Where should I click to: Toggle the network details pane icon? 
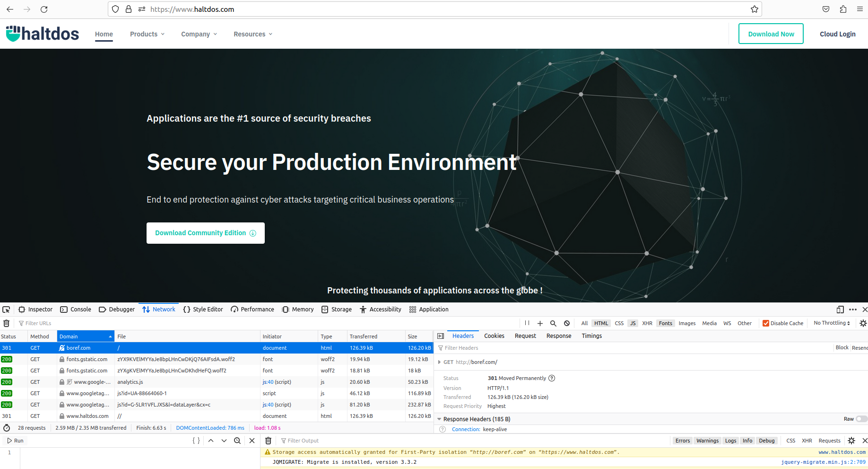pyautogui.click(x=441, y=336)
